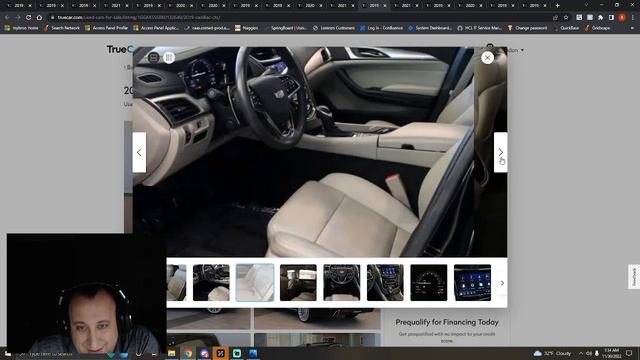Image resolution: width=640 pixels, height=360 pixels.
Task: Open the taskbar clock and date
Action: (x=611, y=353)
